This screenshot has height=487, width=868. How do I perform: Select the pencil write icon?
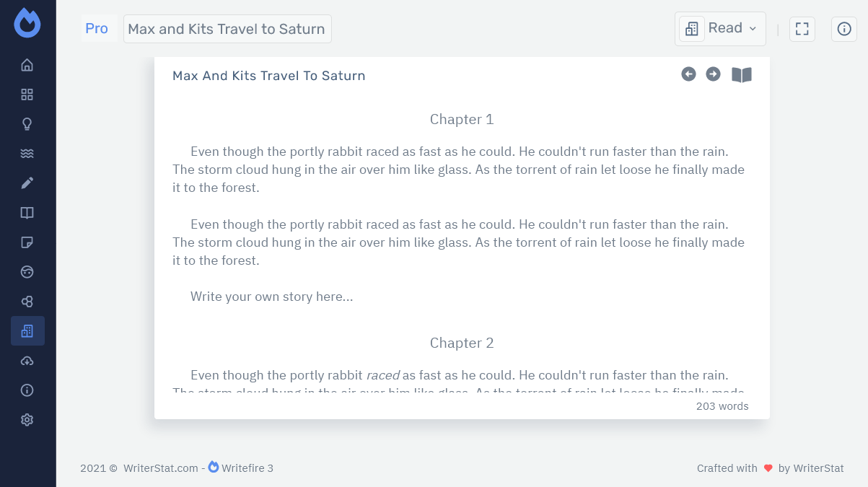point(27,183)
